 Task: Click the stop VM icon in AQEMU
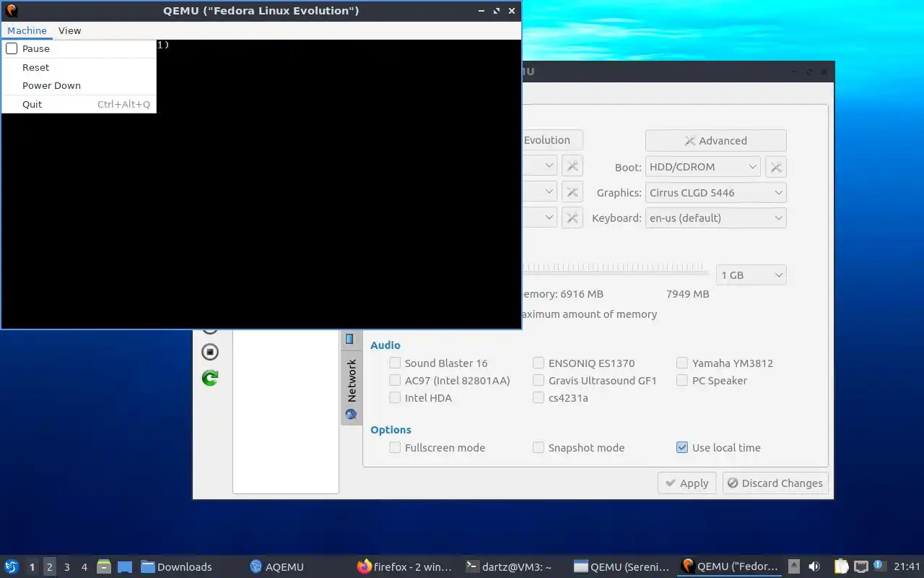coord(210,352)
